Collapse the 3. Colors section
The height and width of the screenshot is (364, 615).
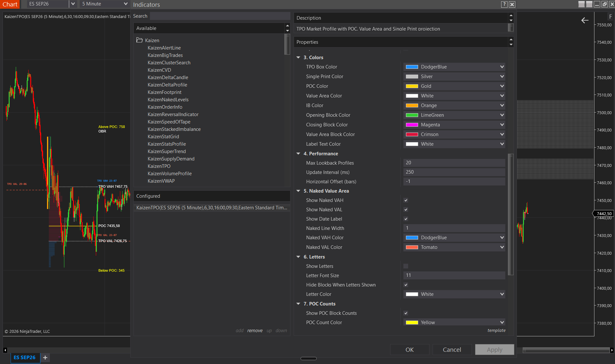[x=298, y=58]
